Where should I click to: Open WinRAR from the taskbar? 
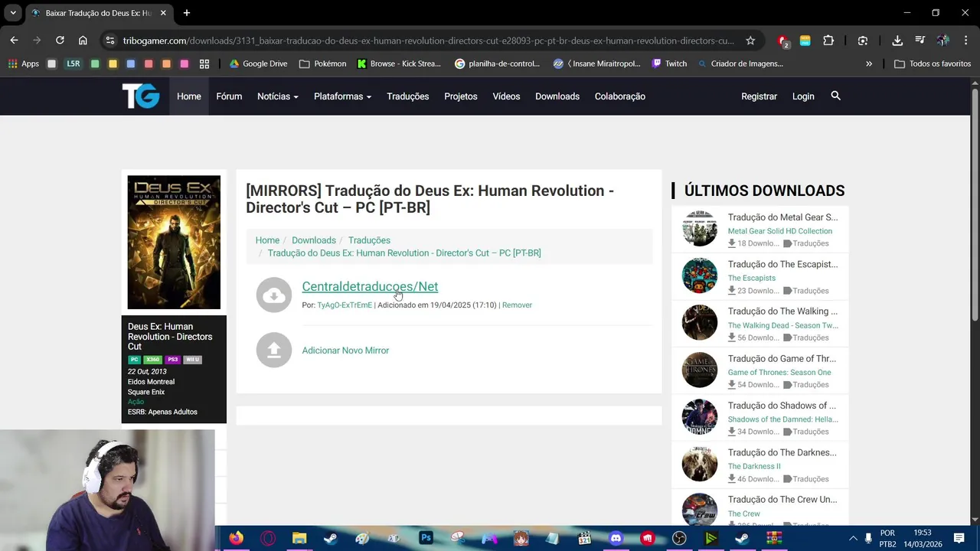774,538
